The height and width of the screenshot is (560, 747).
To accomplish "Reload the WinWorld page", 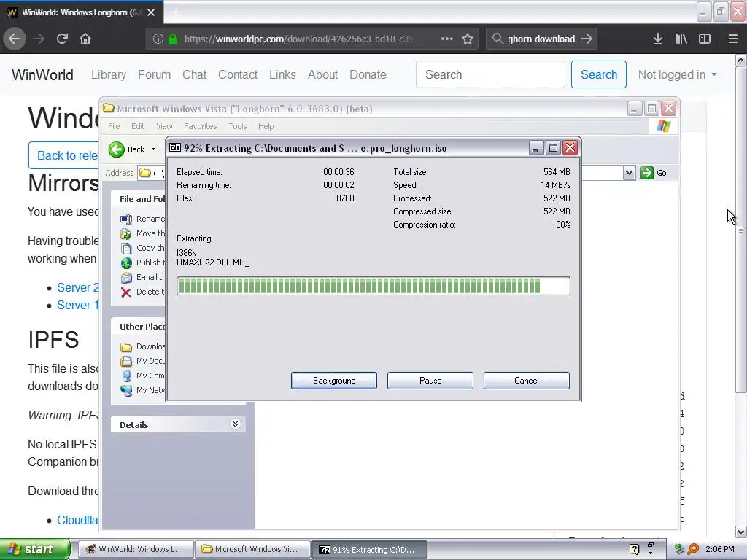I will coord(62,39).
